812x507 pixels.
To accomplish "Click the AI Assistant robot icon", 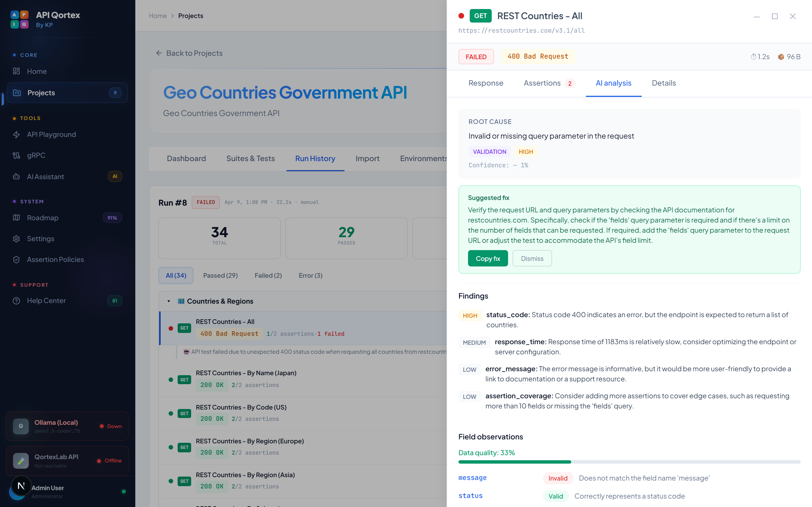I will pos(16,177).
